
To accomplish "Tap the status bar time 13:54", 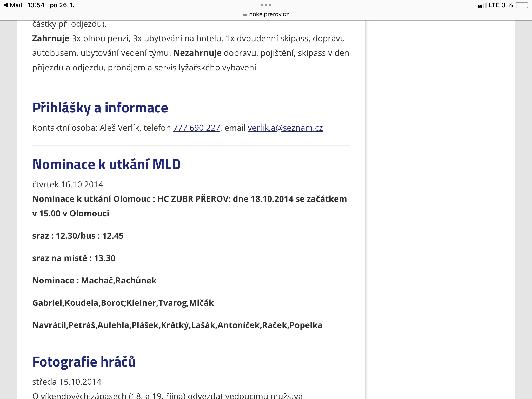I will (36, 5).
